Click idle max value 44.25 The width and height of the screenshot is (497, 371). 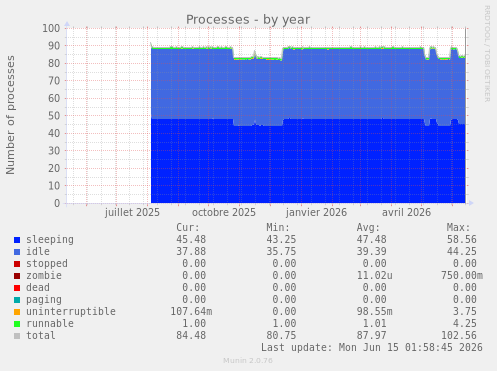(462, 251)
